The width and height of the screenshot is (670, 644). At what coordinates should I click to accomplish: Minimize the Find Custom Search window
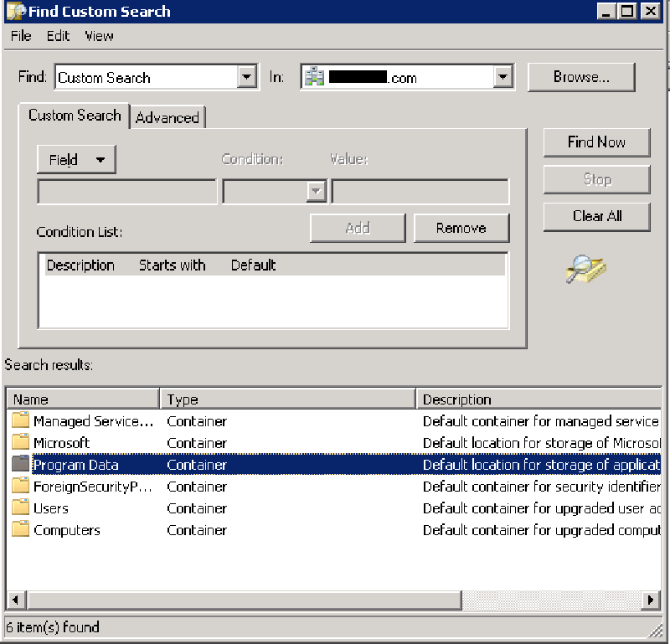coord(606,11)
